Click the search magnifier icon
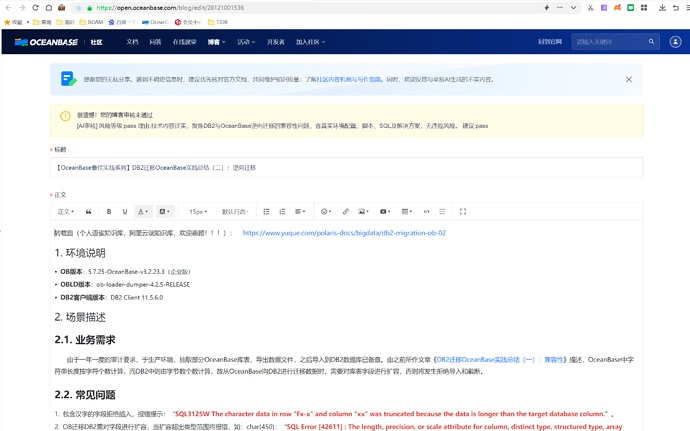The image size is (690, 431). pyautogui.click(x=651, y=42)
